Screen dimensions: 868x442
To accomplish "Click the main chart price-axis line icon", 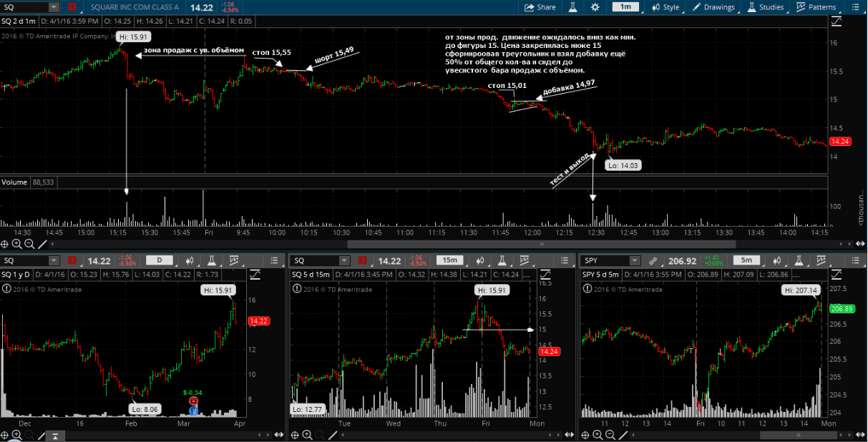I will click(837, 21).
